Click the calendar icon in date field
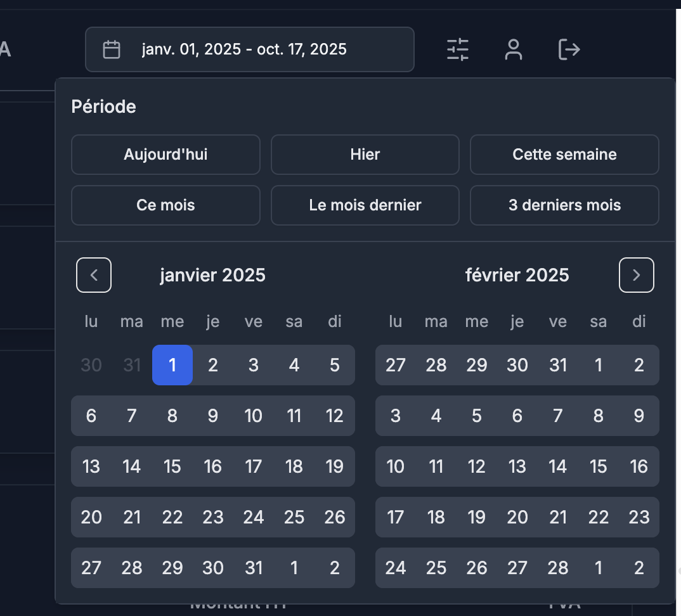This screenshot has height=616, width=681. (112, 49)
